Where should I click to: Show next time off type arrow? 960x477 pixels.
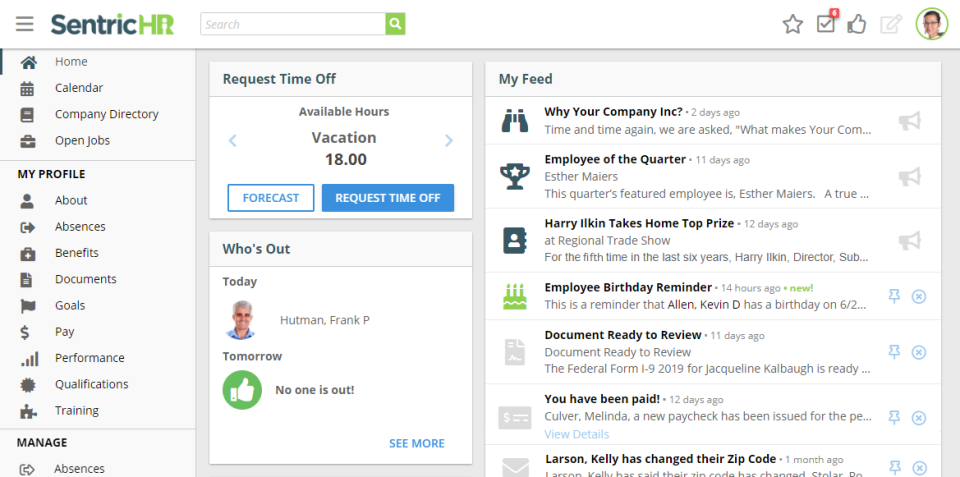point(449,141)
